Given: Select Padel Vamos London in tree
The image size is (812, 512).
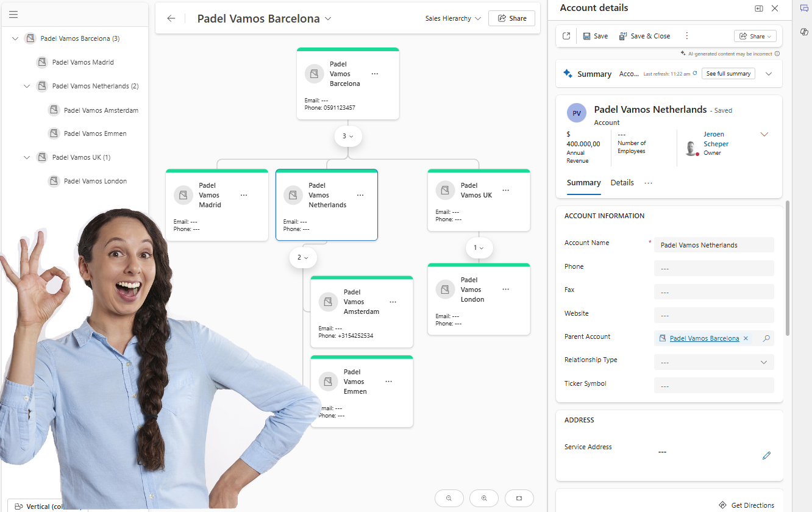Looking at the screenshot, I should click(95, 181).
